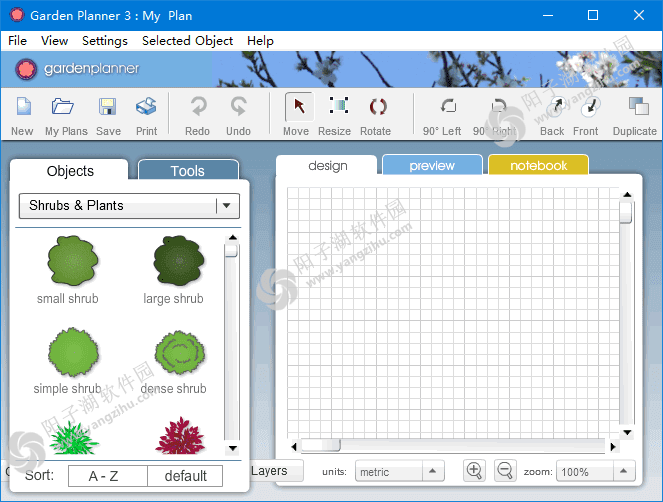The image size is (663, 502).
Task: Minimize the Garden Planner window
Action: tap(548, 16)
